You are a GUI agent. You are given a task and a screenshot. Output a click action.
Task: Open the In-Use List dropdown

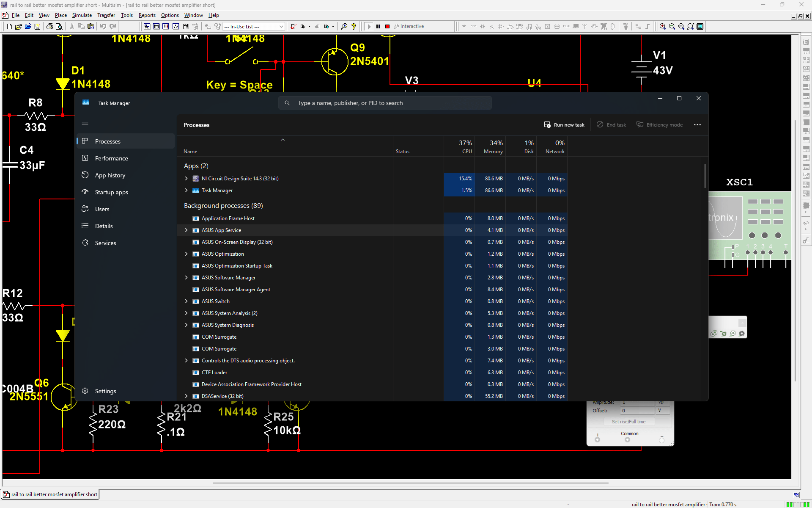click(281, 27)
